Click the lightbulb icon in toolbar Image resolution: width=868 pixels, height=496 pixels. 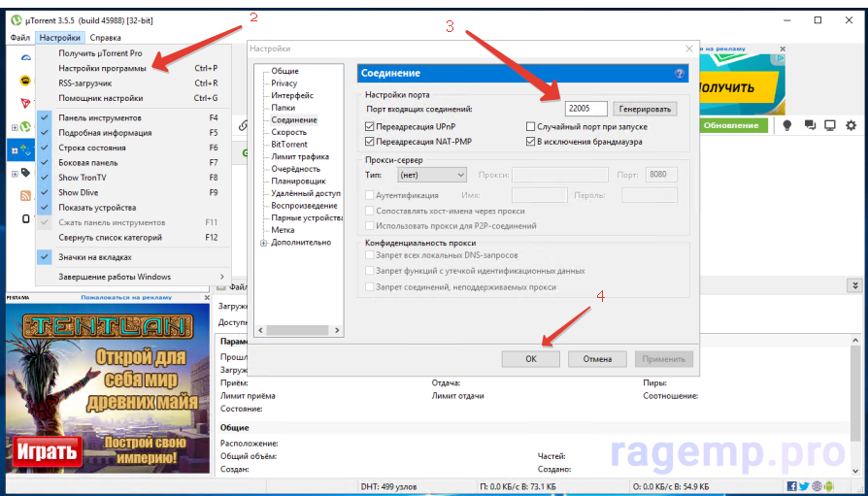(786, 125)
